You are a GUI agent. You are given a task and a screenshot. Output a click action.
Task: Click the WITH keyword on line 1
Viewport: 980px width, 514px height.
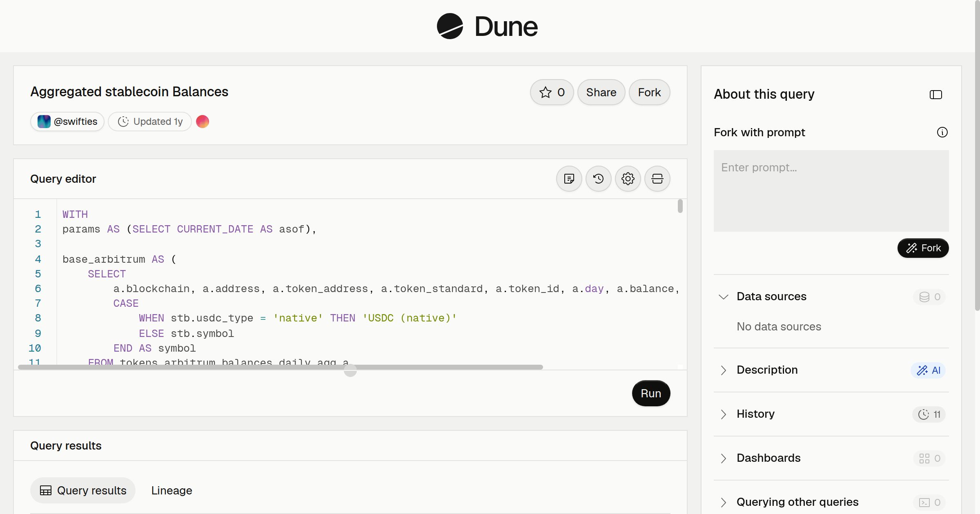pyautogui.click(x=75, y=214)
